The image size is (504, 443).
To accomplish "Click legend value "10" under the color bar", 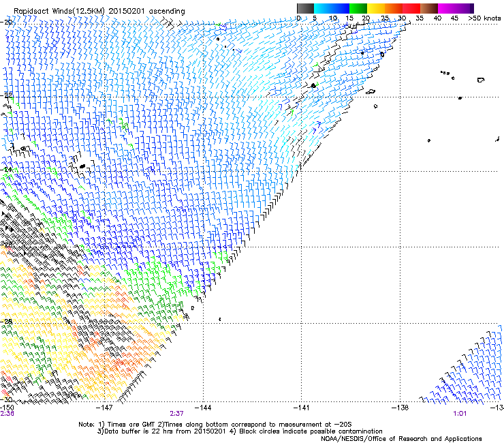I will (333, 18).
